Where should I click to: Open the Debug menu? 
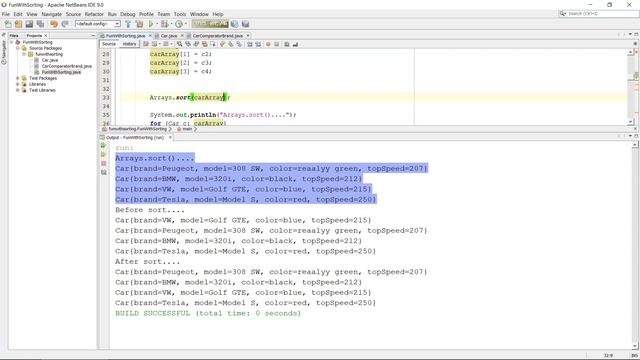(128, 14)
